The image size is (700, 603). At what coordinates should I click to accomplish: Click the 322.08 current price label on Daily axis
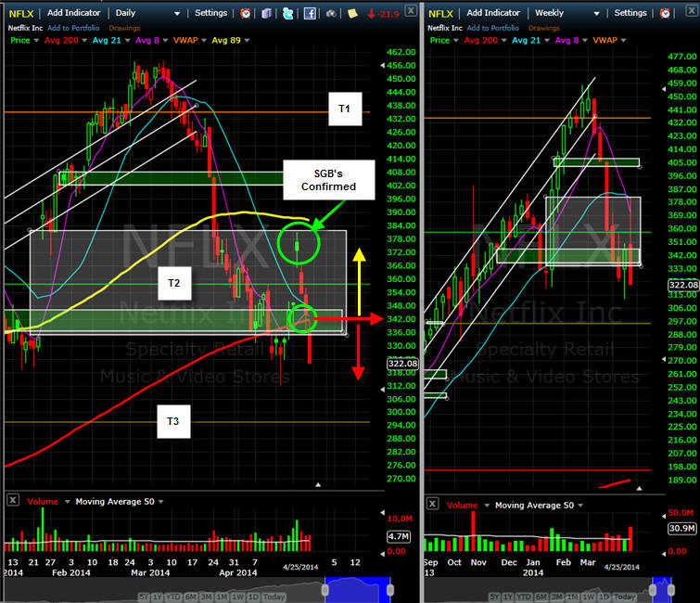point(402,364)
